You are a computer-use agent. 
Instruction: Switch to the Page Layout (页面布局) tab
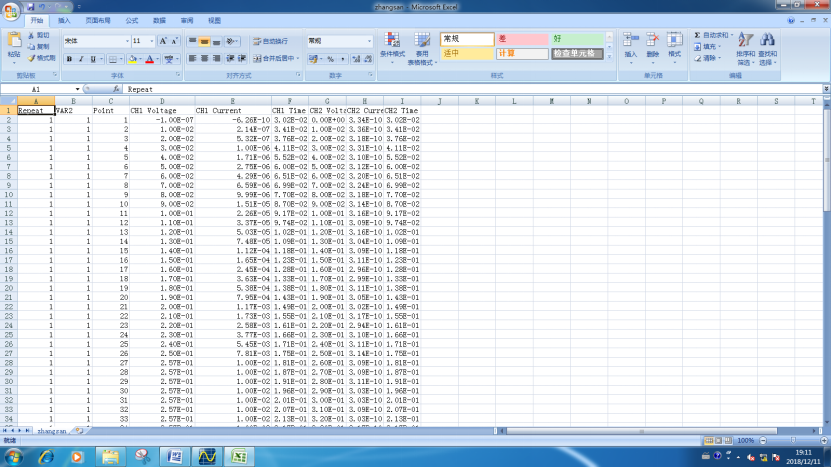(x=98, y=21)
